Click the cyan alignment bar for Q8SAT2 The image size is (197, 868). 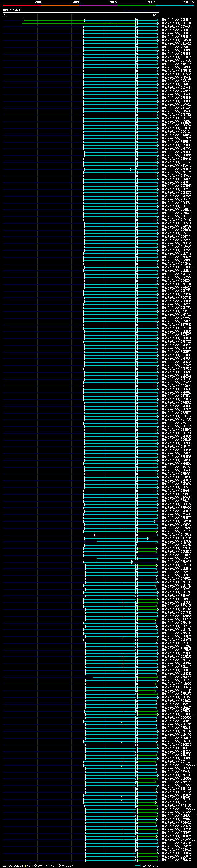coord(121,30)
